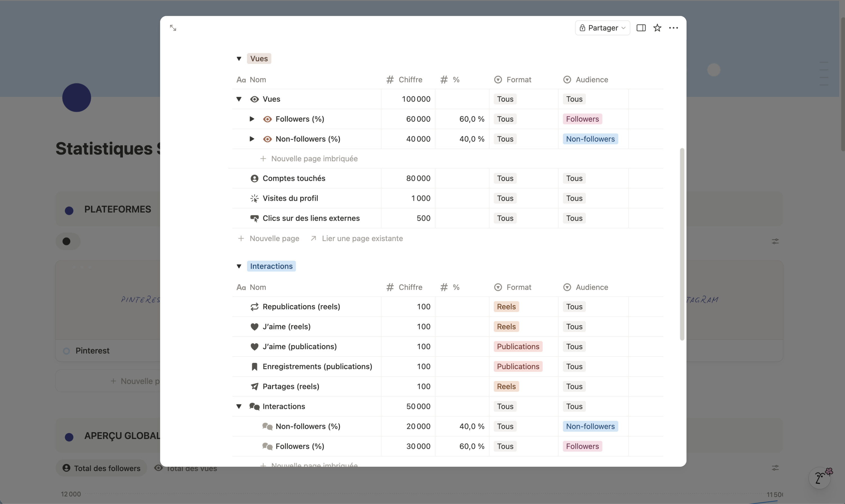Image resolution: width=845 pixels, height=504 pixels.
Task: Open the Comptes touchés page title
Action: [293, 179]
